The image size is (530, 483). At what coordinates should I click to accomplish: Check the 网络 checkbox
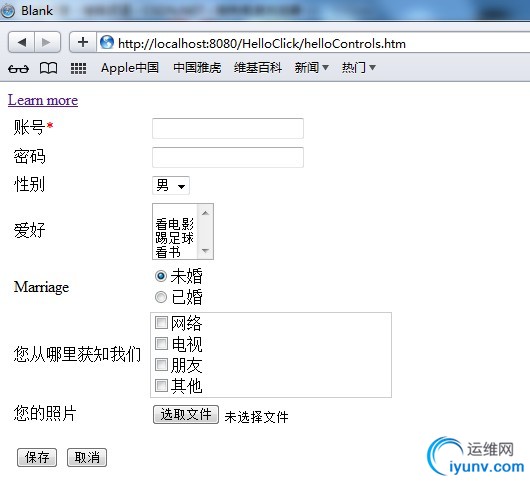coord(161,322)
